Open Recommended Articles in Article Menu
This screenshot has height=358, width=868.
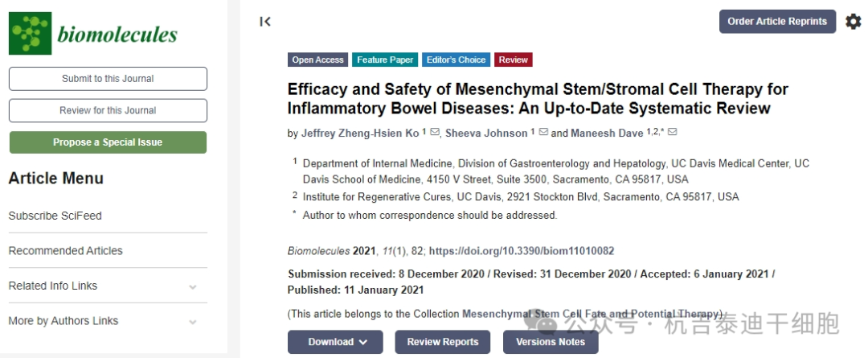point(66,251)
